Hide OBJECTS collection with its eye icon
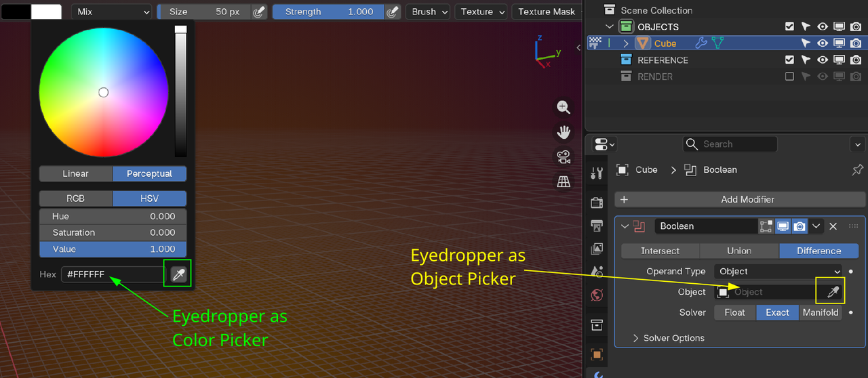868x378 pixels. [823, 27]
